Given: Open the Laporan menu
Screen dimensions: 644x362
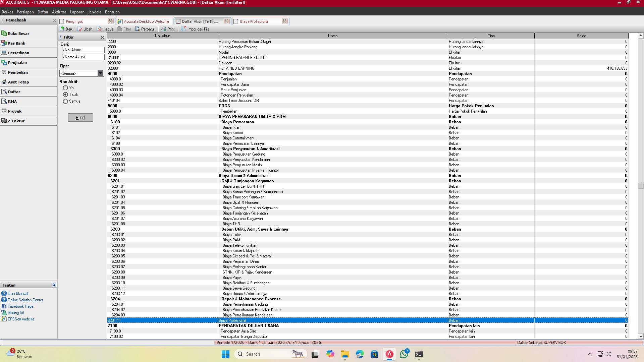Looking at the screenshot, I should 77,12.
